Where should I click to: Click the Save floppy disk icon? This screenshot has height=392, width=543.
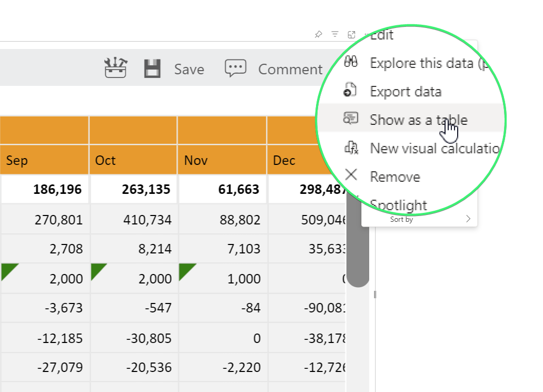(152, 69)
